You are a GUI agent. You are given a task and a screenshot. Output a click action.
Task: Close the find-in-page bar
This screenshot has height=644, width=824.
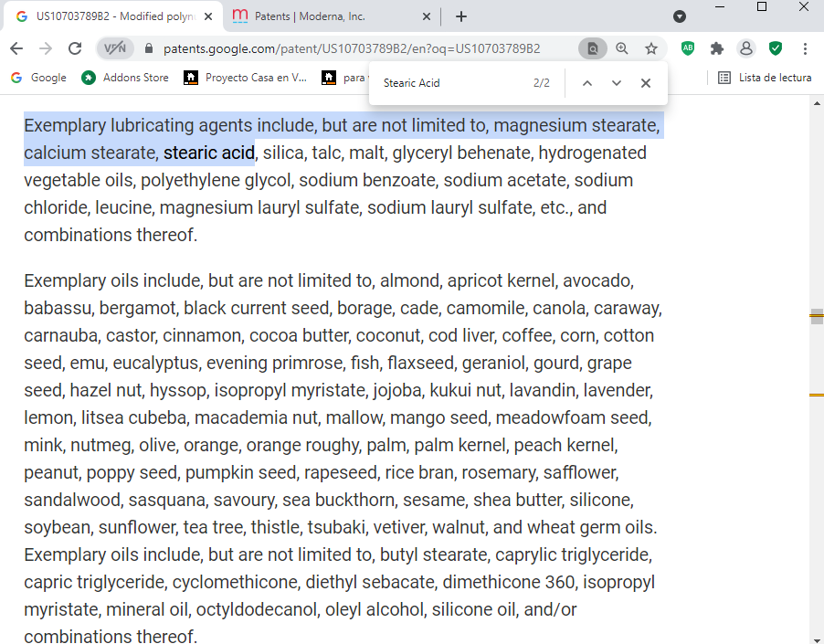[x=646, y=83]
